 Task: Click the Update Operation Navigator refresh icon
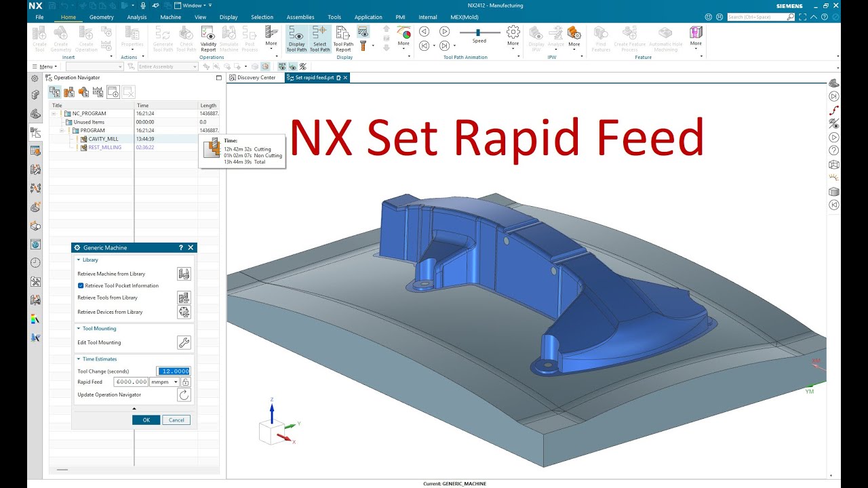coord(184,394)
